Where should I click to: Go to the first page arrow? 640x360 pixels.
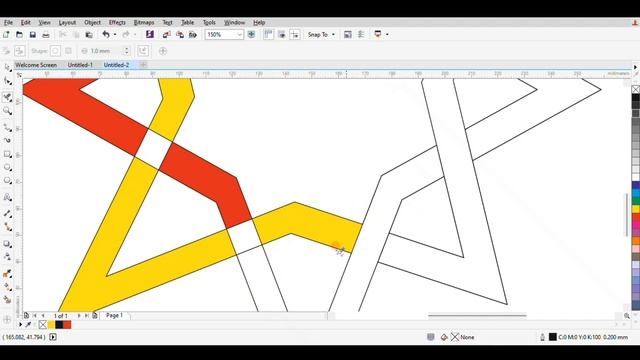pyautogui.click(x=35, y=316)
